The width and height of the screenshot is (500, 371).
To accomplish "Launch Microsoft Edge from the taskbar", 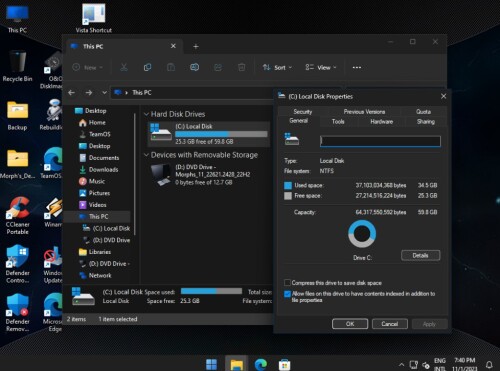I will click(x=261, y=364).
